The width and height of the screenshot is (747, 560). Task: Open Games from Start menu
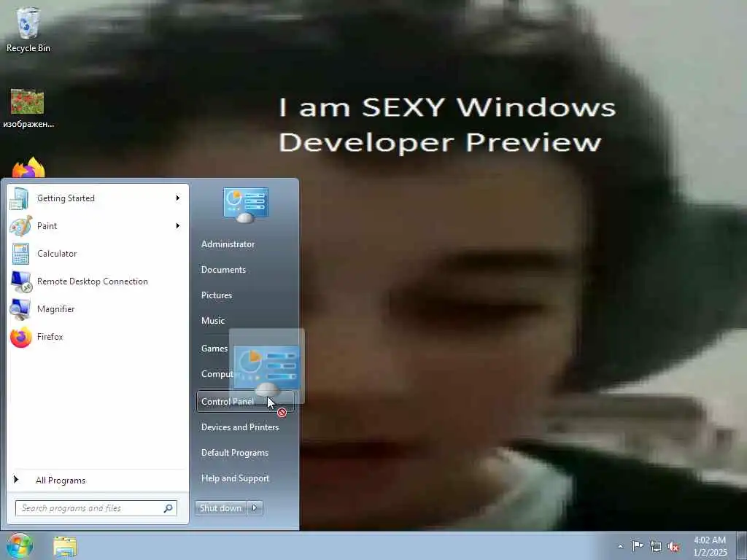214,349
